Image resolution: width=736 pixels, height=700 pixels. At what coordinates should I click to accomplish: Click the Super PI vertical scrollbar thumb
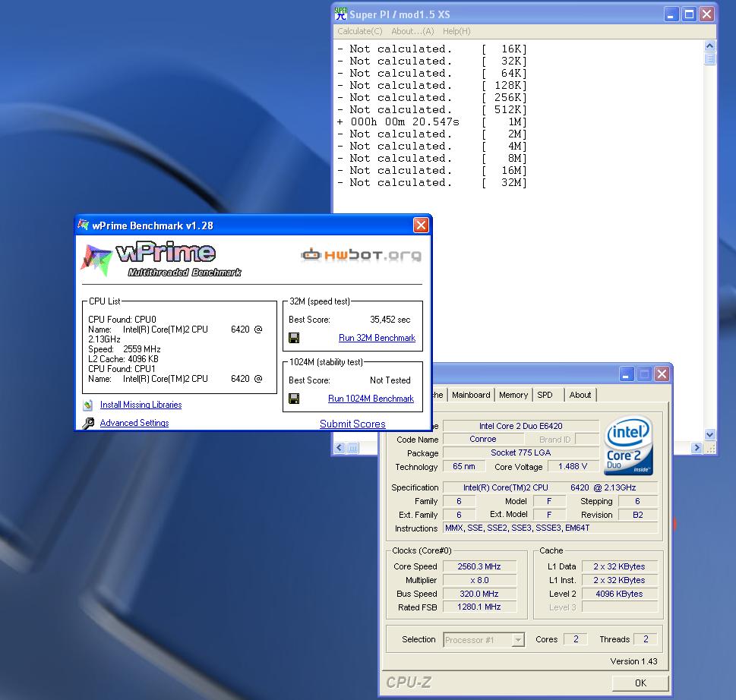click(709, 58)
